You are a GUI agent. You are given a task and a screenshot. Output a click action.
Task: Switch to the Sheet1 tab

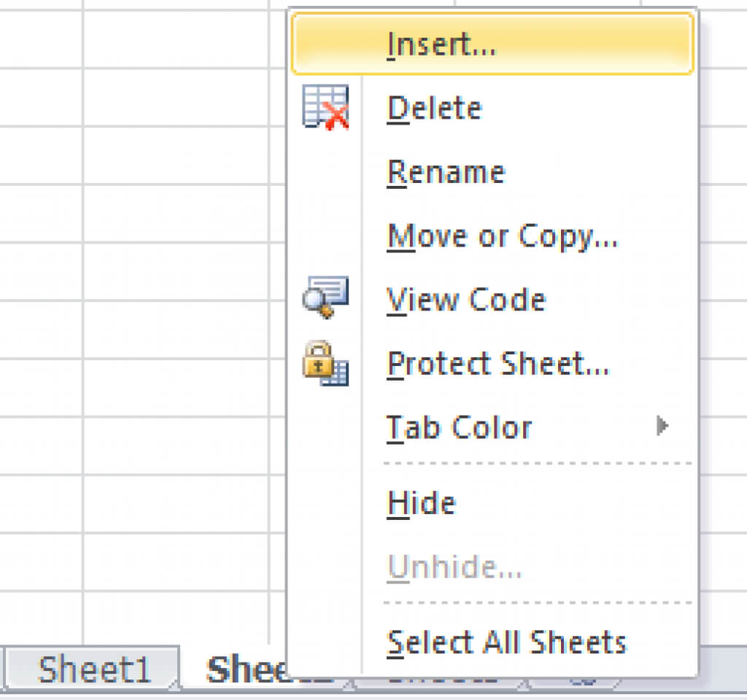tap(93, 669)
